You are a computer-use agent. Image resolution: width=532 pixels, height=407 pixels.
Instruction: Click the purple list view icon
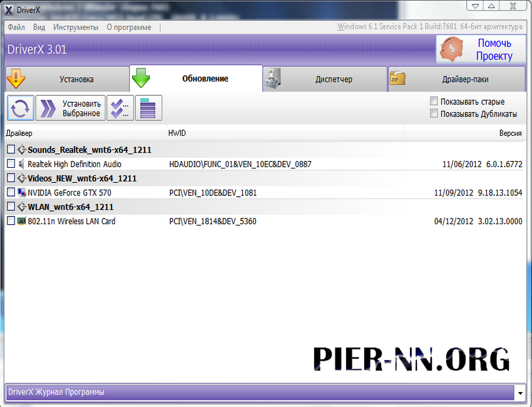click(x=148, y=108)
